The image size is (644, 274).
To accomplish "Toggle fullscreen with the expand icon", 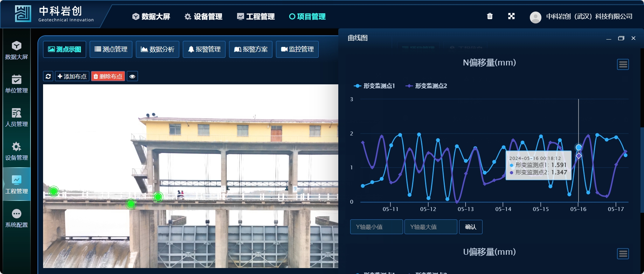I will point(511,16).
